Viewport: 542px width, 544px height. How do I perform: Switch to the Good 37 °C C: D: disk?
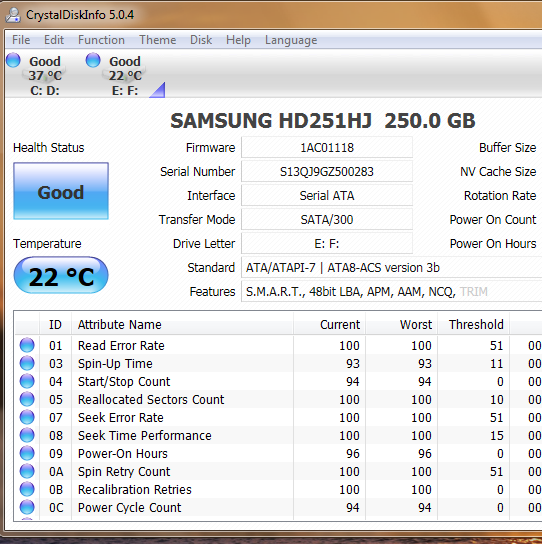coord(44,75)
